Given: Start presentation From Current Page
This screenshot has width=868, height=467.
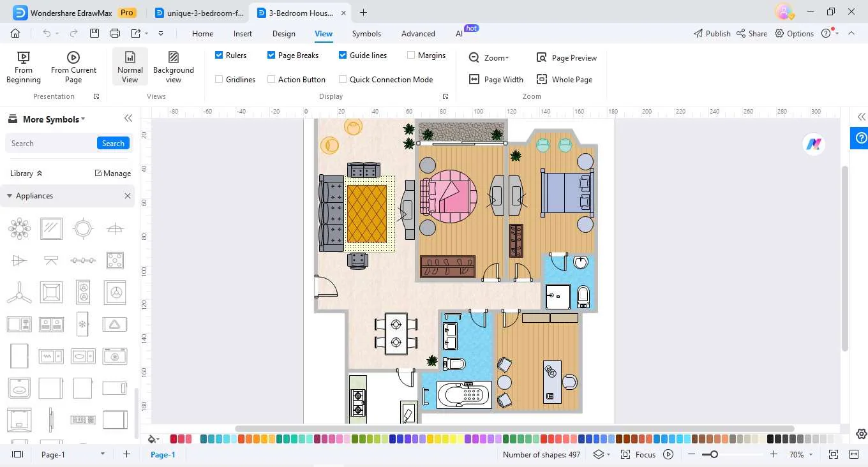Looking at the screenshot, I should (x=73, y=67).
